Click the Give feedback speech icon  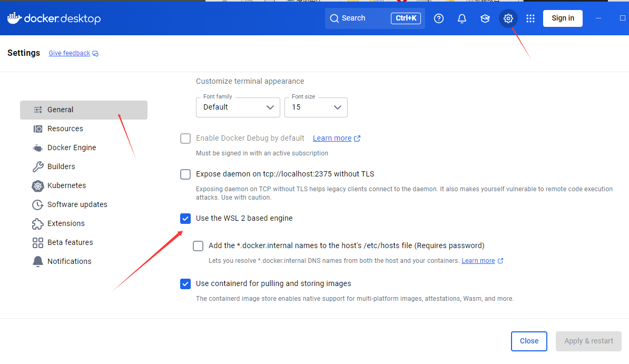95,53
